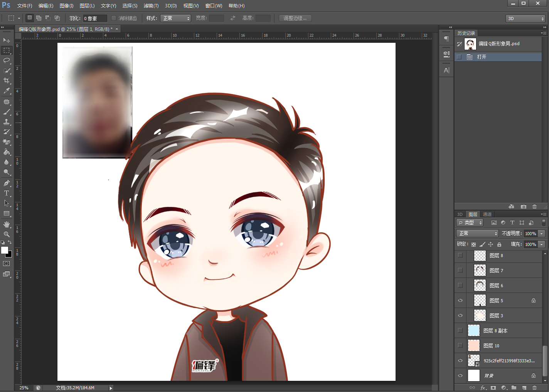Select the Blur tool

pos(7,162)
